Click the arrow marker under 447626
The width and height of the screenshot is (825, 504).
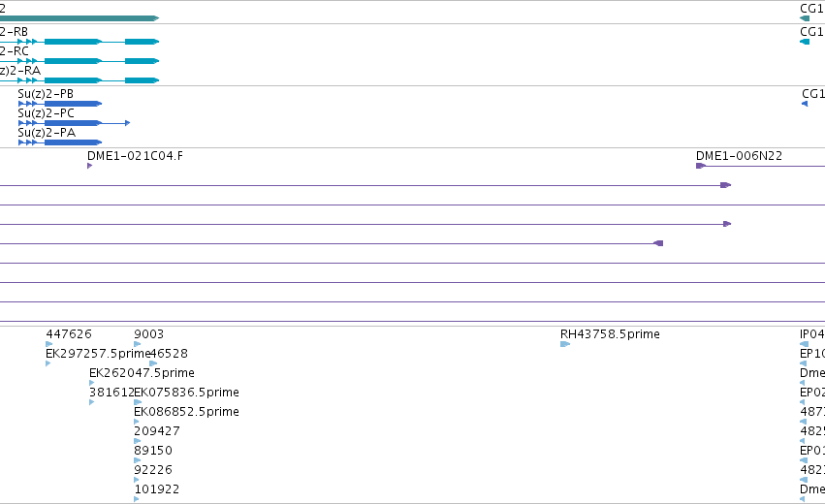point(49,344)
